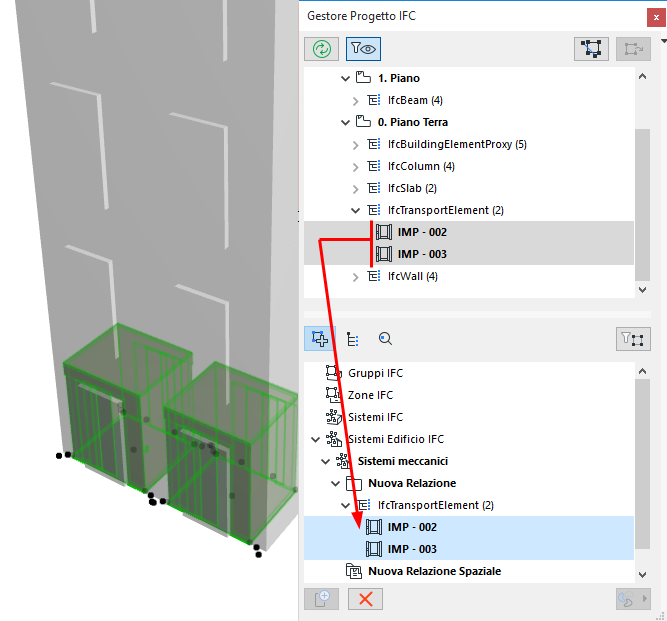Collapse the Sistemi meccanici node

coord(325,461)
